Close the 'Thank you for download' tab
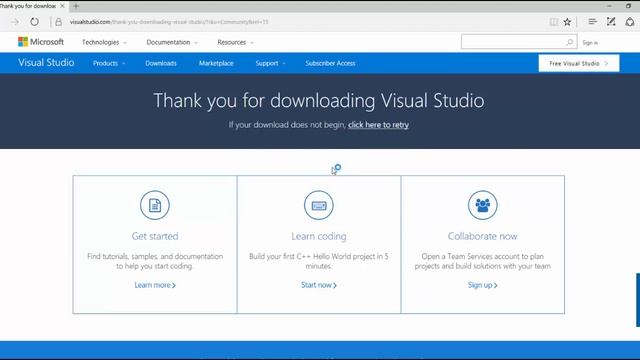This screenshot has height=360, width=640. (62, 6)
